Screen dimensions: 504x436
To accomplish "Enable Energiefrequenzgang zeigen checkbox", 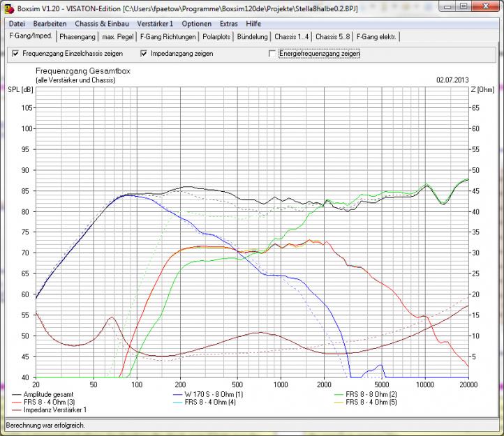I will [x=272, y=53].
